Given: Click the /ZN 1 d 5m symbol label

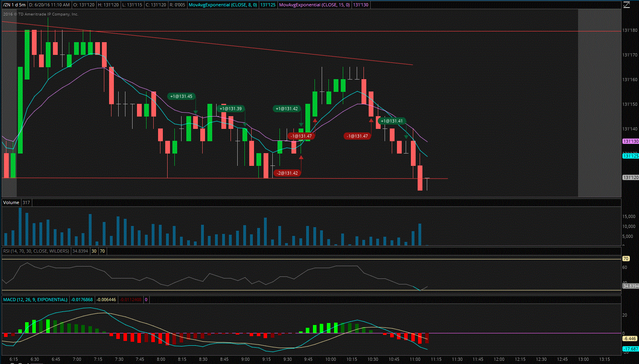Looking at the screenshot, I should [14, 5].
